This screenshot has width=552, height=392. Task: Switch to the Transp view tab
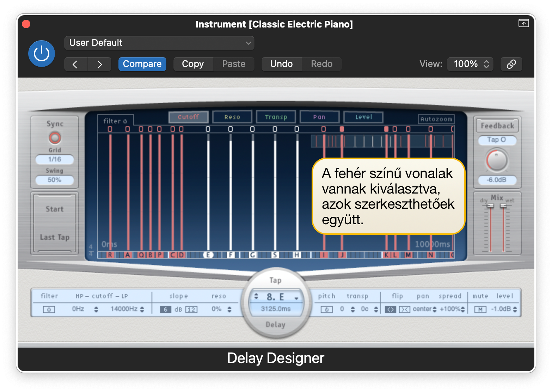click(x=276, y=117)
